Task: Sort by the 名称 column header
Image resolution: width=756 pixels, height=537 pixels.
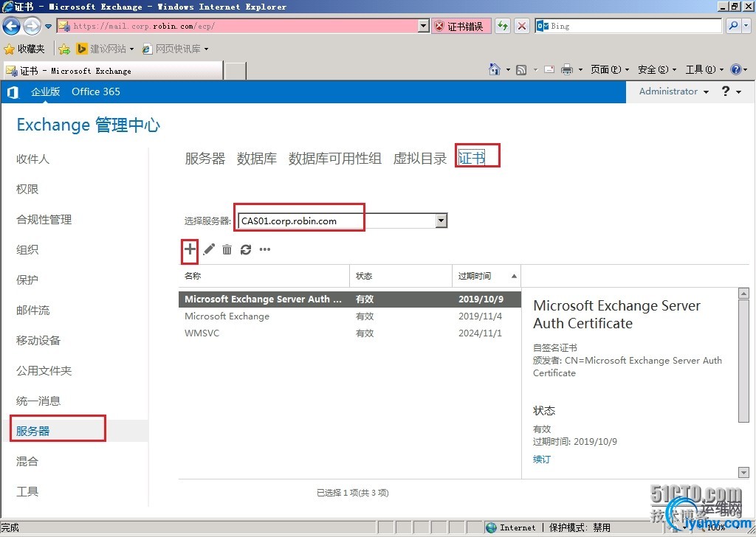Action: tap(264, 276)
